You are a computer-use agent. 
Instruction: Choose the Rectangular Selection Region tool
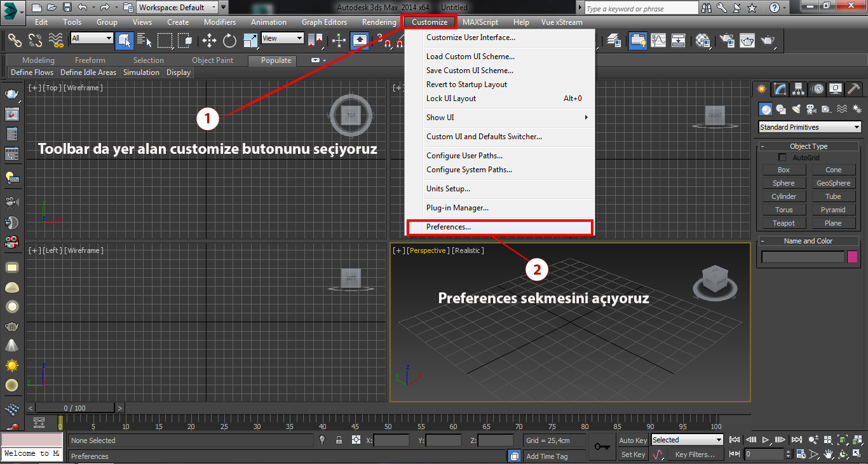click(165, 40)
